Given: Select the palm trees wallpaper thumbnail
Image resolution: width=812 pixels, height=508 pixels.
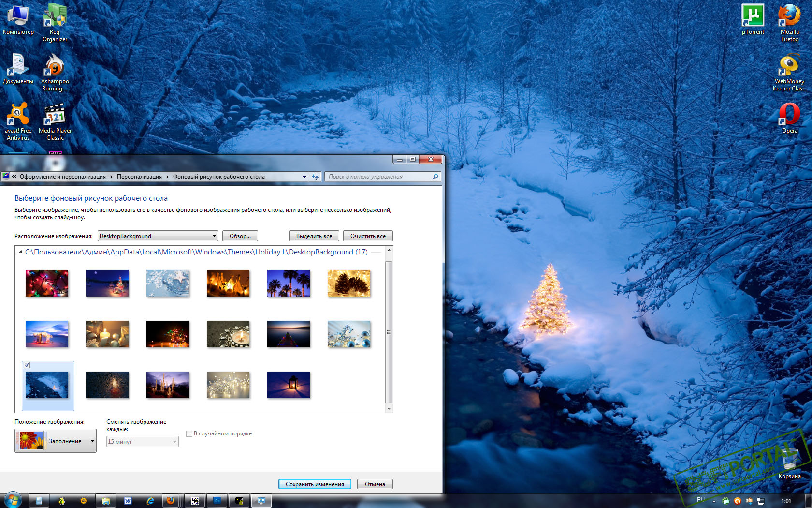Looking at the screenshot, I should [289, 283].
